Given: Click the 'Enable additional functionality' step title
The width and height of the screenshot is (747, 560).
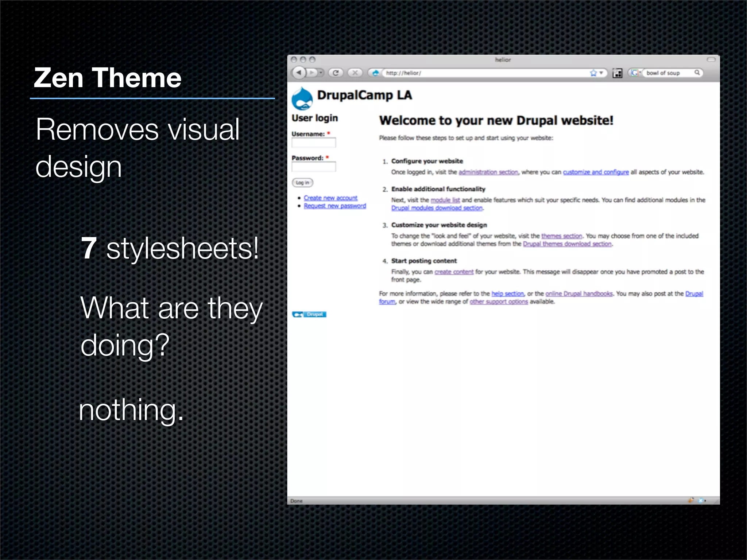Looking at the screenshot, I should point(438,189).
